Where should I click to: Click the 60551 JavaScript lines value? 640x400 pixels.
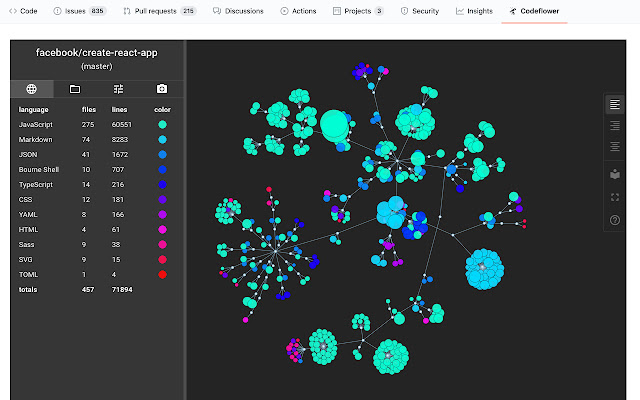coord(122,124)
